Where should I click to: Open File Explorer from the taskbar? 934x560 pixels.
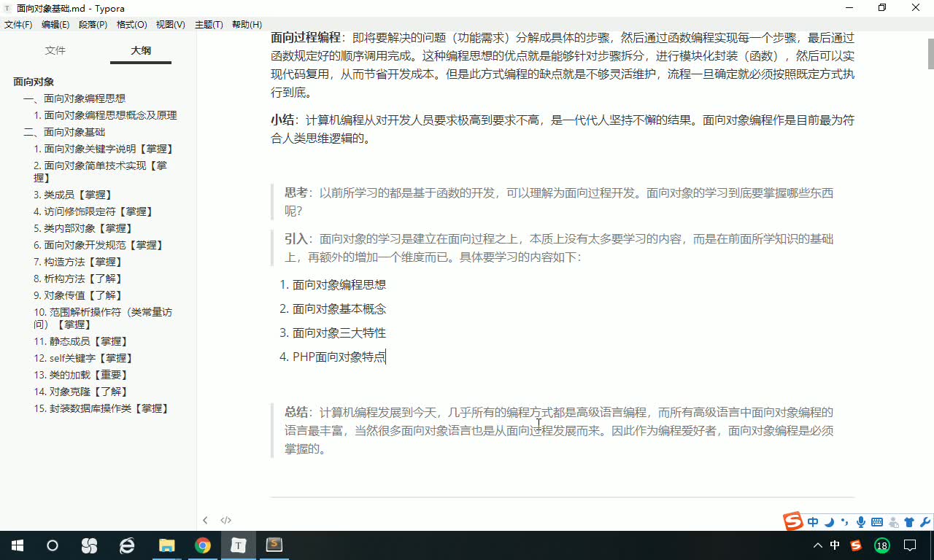166,545
